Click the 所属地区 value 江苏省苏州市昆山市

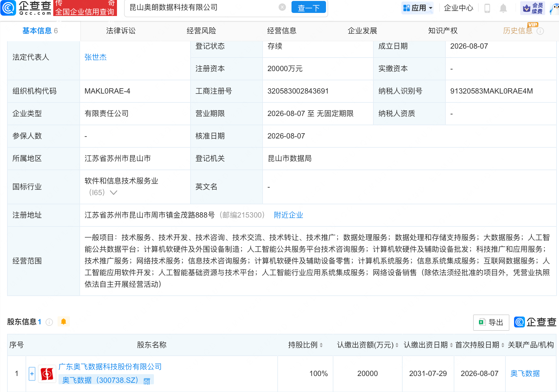[x=118, y=158]
